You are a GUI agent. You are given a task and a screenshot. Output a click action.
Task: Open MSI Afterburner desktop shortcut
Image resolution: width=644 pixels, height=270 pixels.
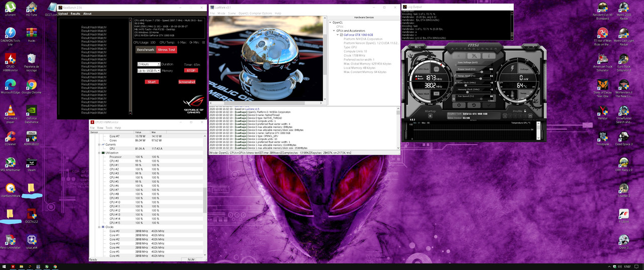pos(10,165)
